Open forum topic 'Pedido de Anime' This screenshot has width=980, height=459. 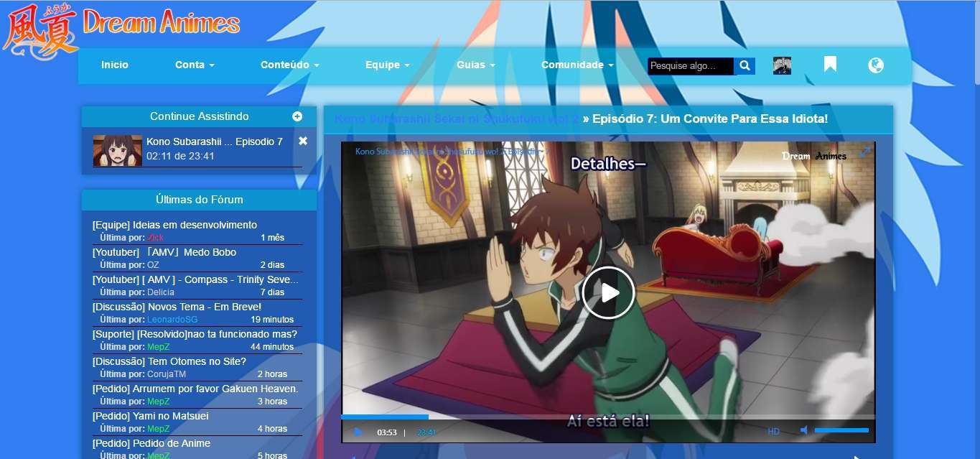[151, 443]
